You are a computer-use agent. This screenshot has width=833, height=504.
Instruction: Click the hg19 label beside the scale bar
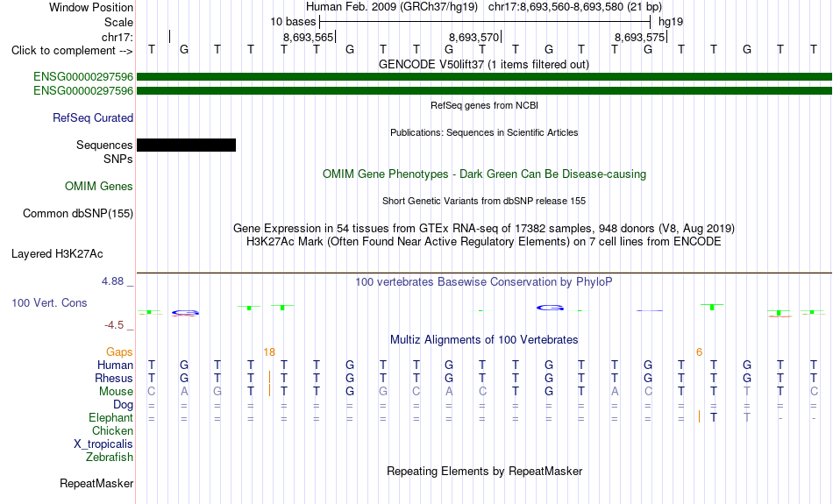(x=671, y=22)
